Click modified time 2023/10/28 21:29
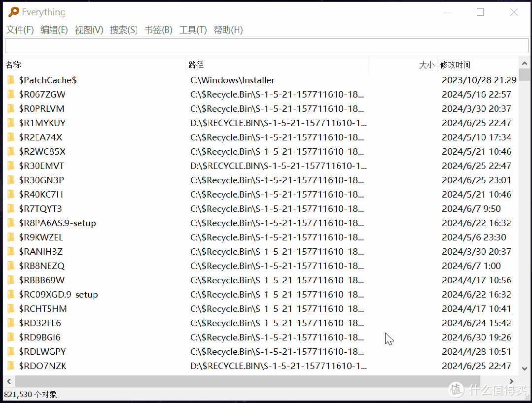532x403 pixels. tap(479, 80)
